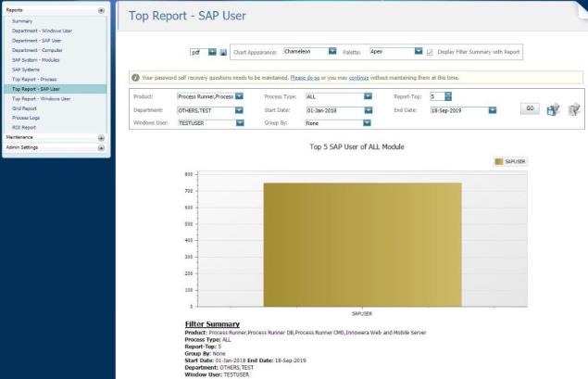Open the Grid Report
Image resolution: width=588 pixels, height=379 pixels.
point(24,108)
